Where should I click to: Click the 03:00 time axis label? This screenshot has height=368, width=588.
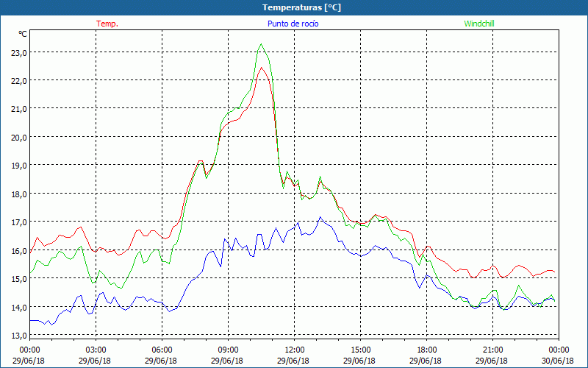tap(96, 350)
